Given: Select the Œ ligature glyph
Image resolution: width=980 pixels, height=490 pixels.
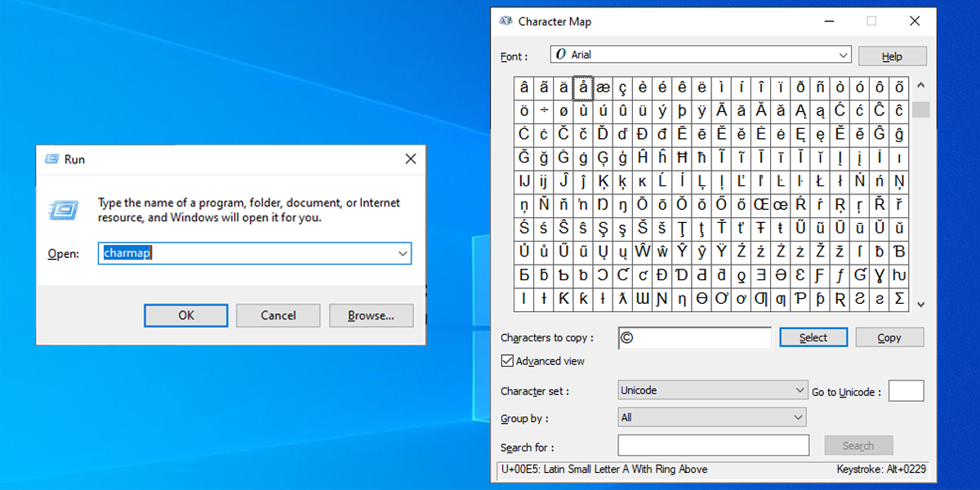Looking at the screenshot, I should click(759, 205).
